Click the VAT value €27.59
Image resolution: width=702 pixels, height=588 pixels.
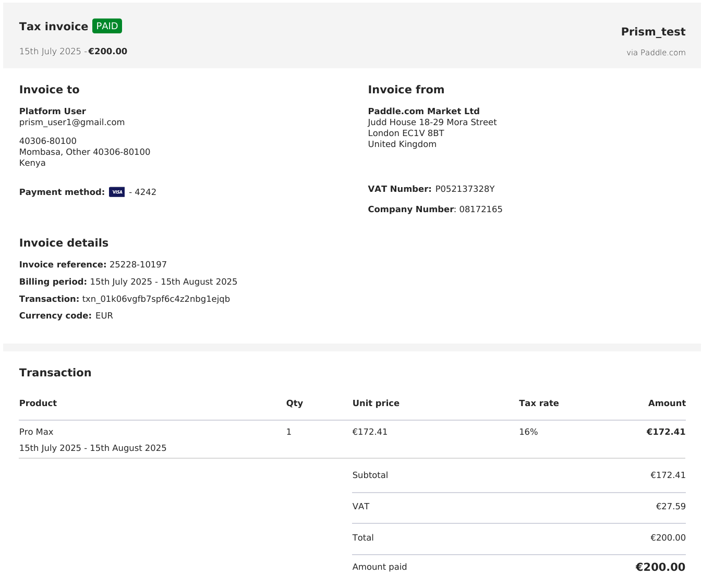pos(671,507)
